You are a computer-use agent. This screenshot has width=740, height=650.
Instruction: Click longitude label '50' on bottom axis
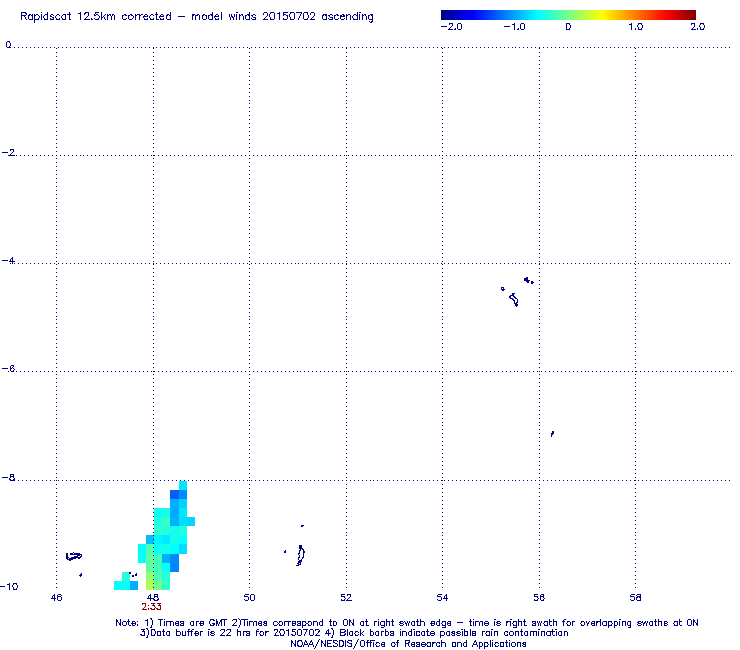coord(249,598)
